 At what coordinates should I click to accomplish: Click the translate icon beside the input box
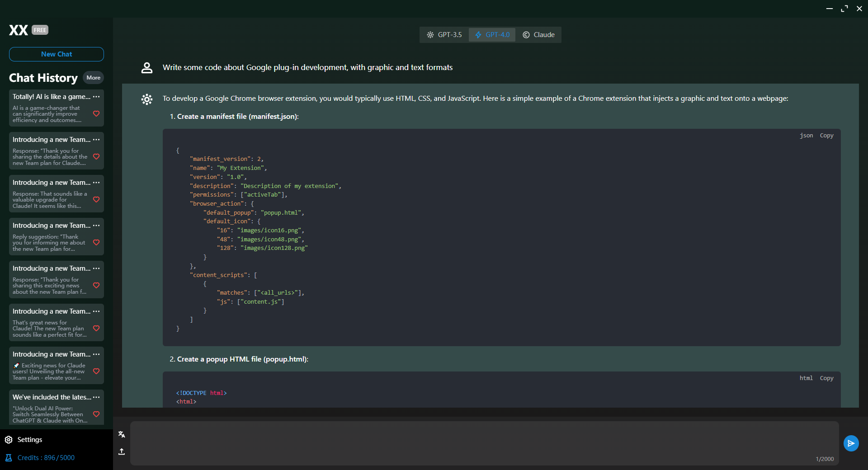[x=122, y=434]
